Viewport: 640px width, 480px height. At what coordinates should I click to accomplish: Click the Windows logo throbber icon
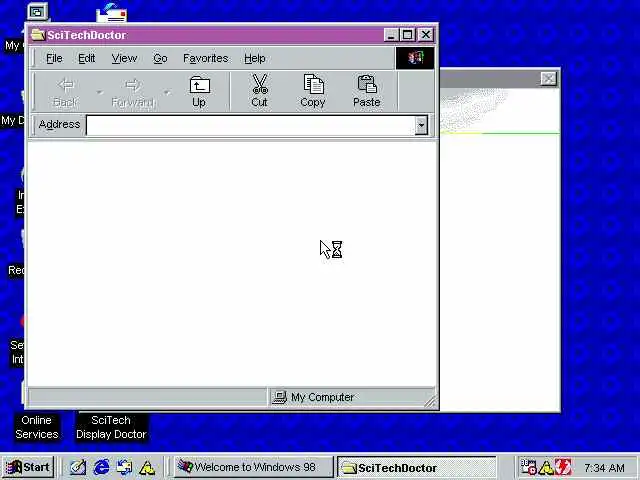(x=415, y=58)
